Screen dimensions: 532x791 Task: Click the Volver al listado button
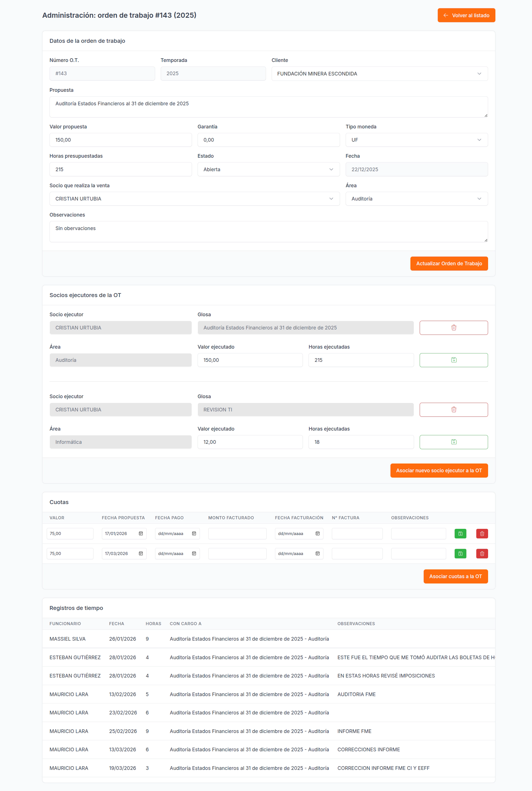tap(466, 15)
